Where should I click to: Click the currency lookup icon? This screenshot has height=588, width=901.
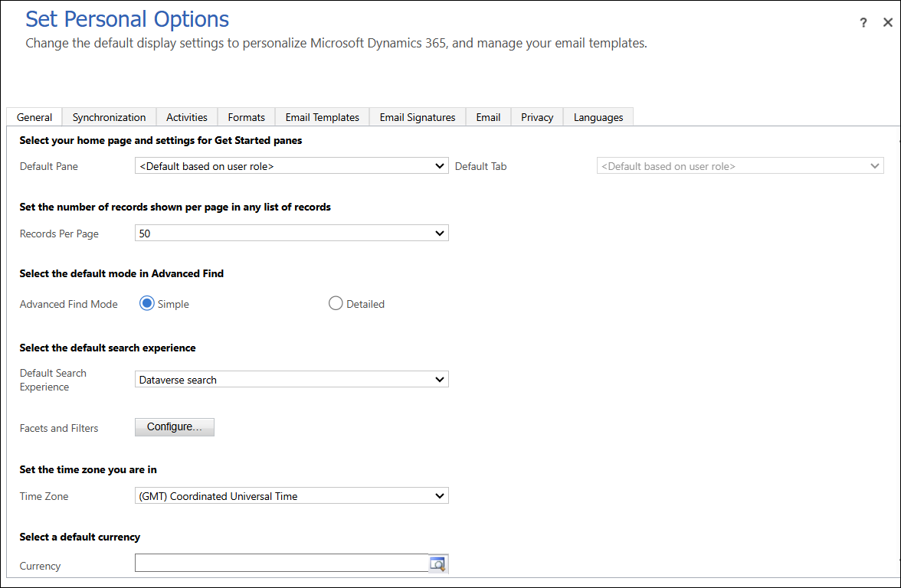pos(437,564)
